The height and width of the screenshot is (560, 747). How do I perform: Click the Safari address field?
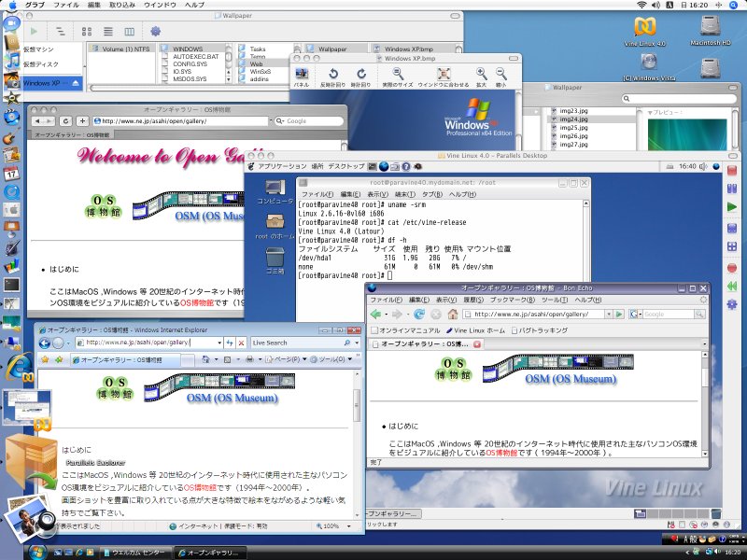coord(181,121)
